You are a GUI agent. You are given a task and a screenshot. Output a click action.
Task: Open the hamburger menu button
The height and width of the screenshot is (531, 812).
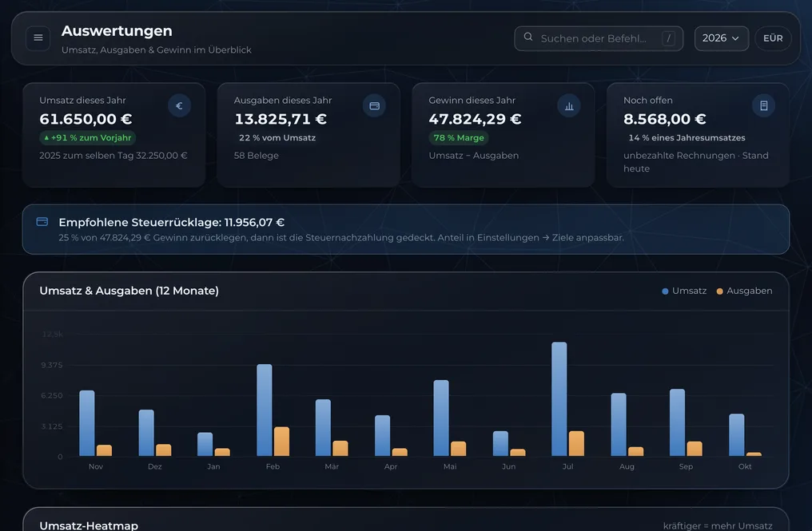tap(38, 38)
